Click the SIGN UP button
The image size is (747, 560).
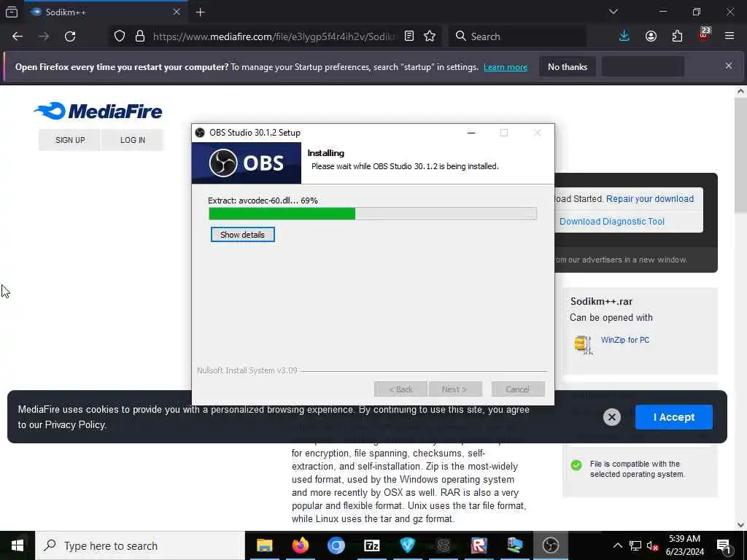(x=70, y=140)
